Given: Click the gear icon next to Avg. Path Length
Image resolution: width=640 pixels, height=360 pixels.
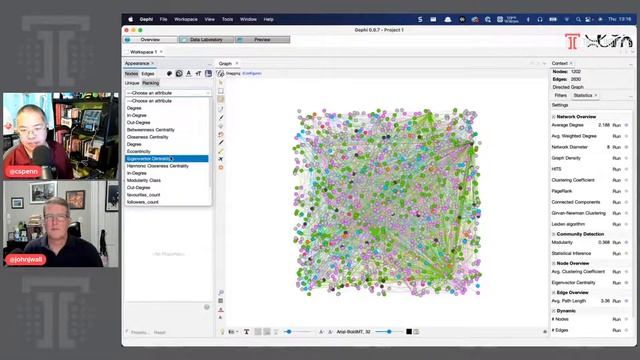Looking at the screenshot, I should pos(627,301).
